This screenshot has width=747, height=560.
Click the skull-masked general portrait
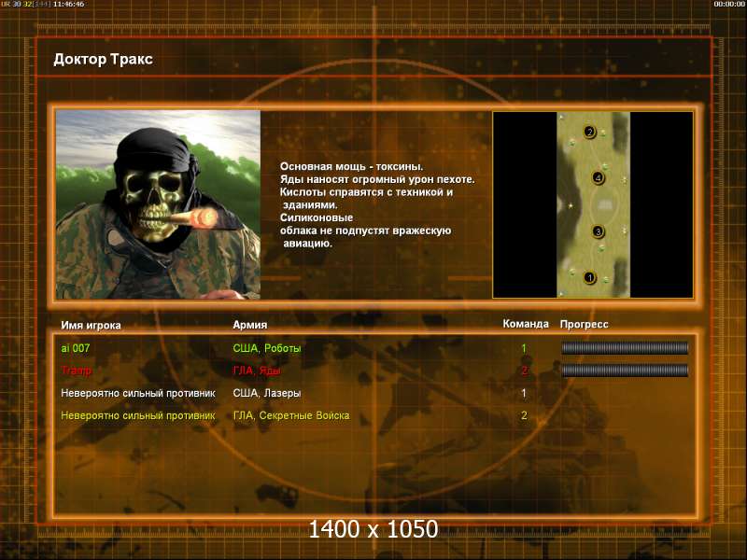coord(158,204)
